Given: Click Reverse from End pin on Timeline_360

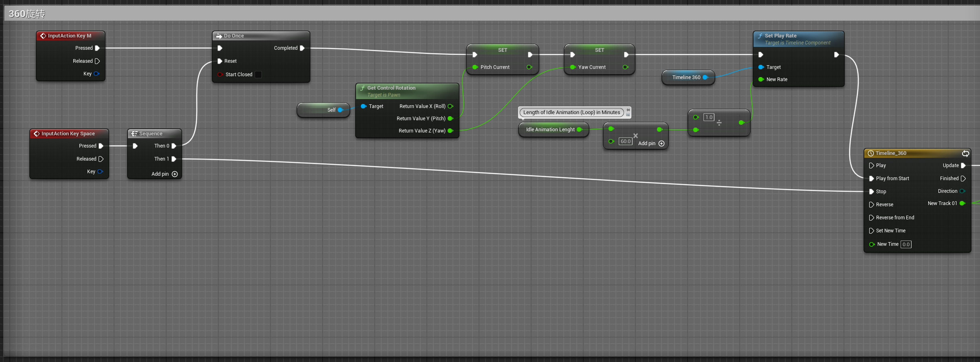Looking at the screenshot, I should point(872,218).
